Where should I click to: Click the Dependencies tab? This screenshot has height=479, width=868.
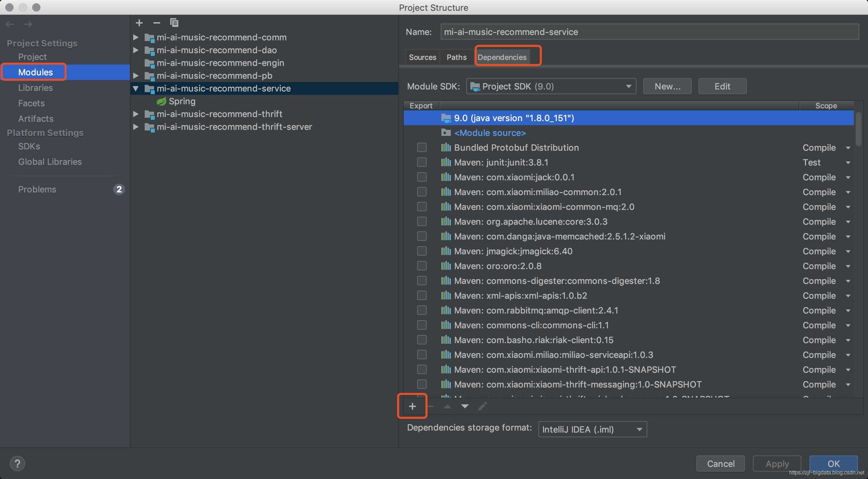coord(502,57)
